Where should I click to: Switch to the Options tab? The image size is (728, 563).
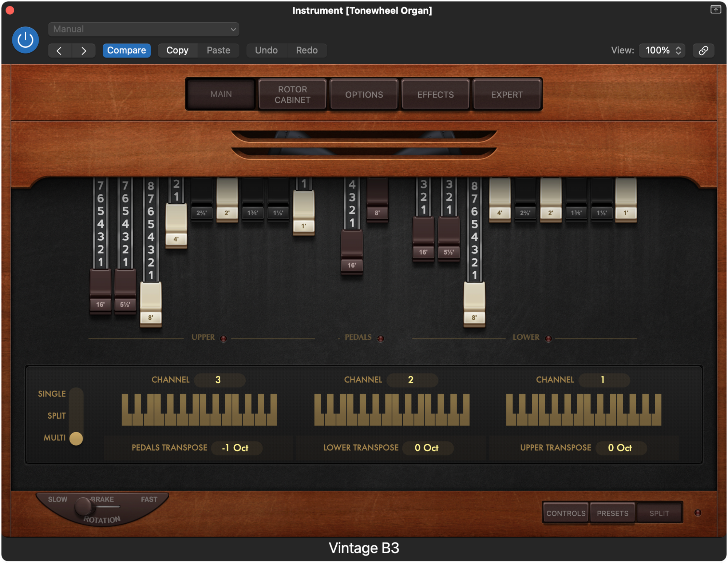pyautogui.click(x=364, y=95)
